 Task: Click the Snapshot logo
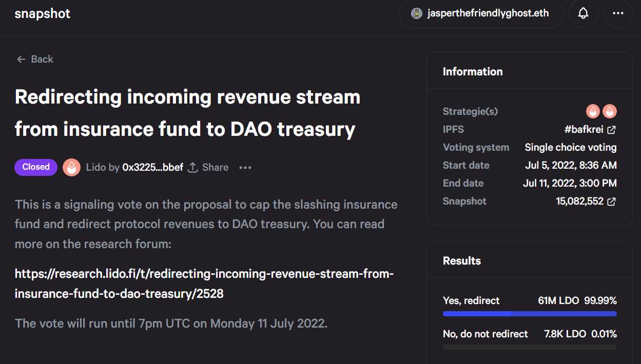pos(42,14)
